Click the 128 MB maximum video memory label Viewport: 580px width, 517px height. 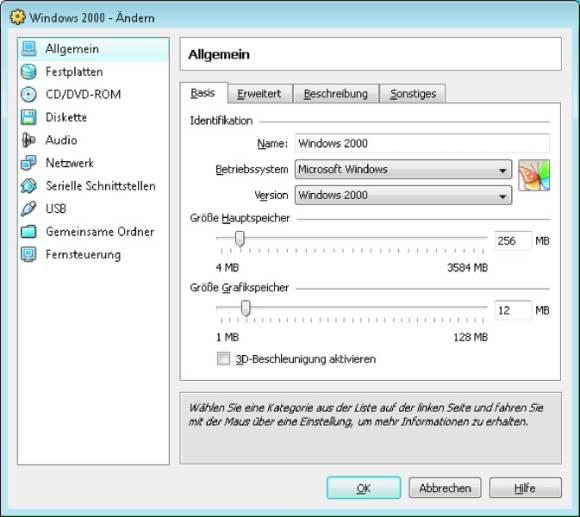click(470, 337)
